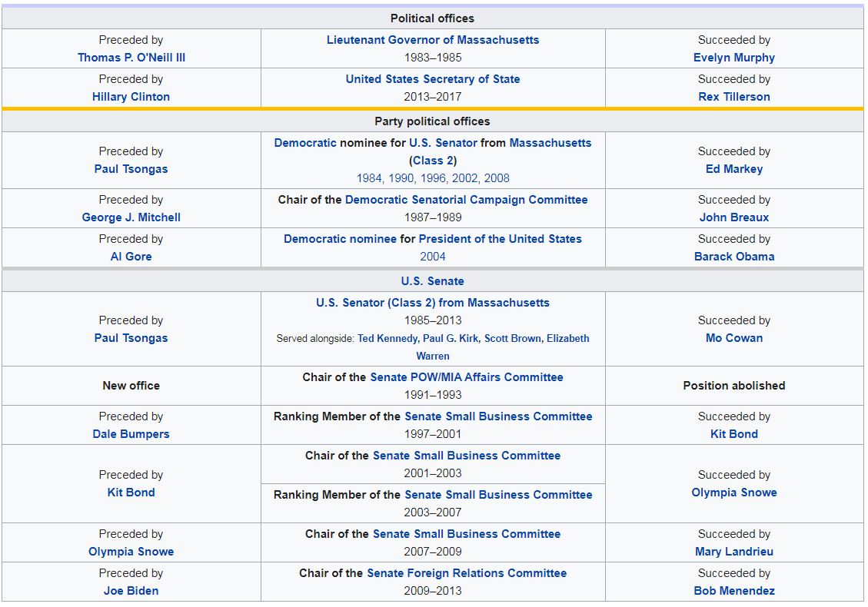
Task: Follow the Rex Tillerson successor link
Action: pos(733,97)
